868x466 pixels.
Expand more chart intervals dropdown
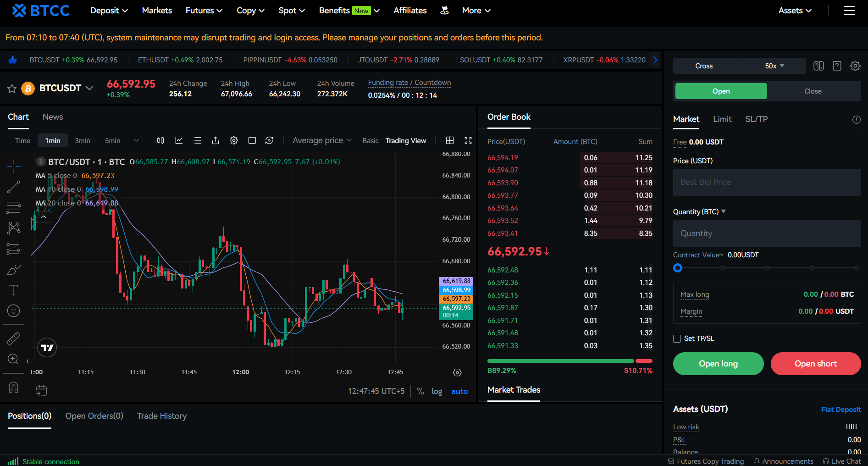pyautogui.click(x=136, y=140)
